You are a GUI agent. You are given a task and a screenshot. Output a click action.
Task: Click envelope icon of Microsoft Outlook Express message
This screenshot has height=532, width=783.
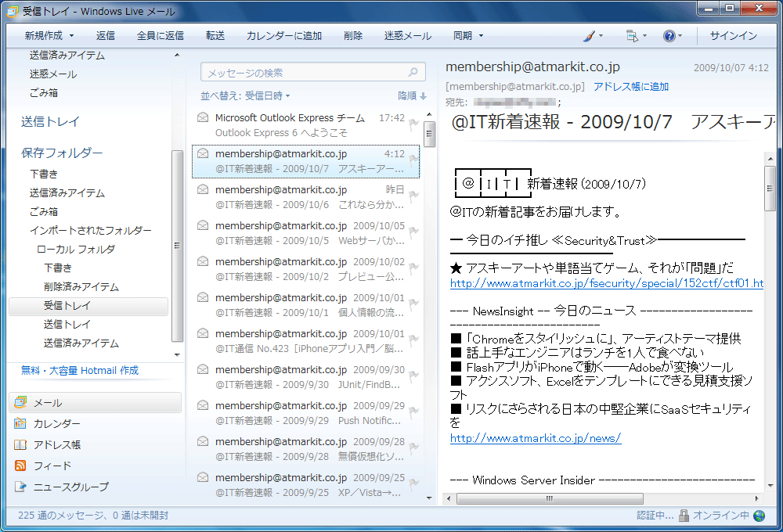[x=203, y=117]
